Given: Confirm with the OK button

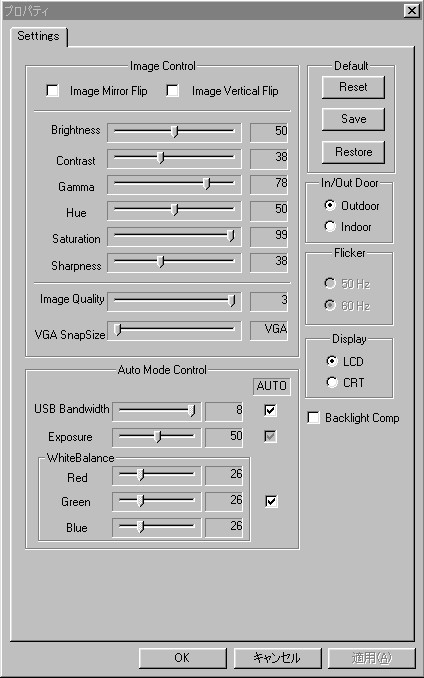Looking at the screenshot, I should (x=182, y=658).
